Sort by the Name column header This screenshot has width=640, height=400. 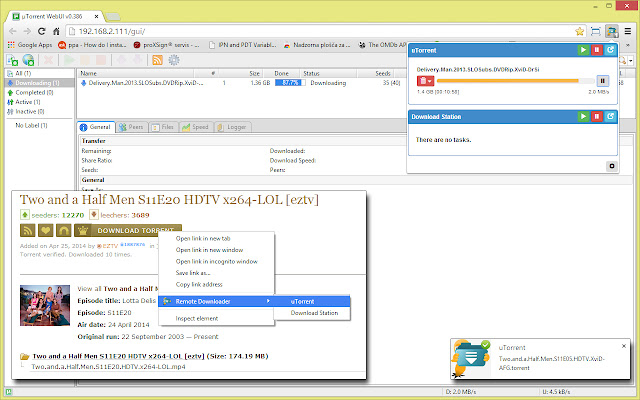(136, 73)
